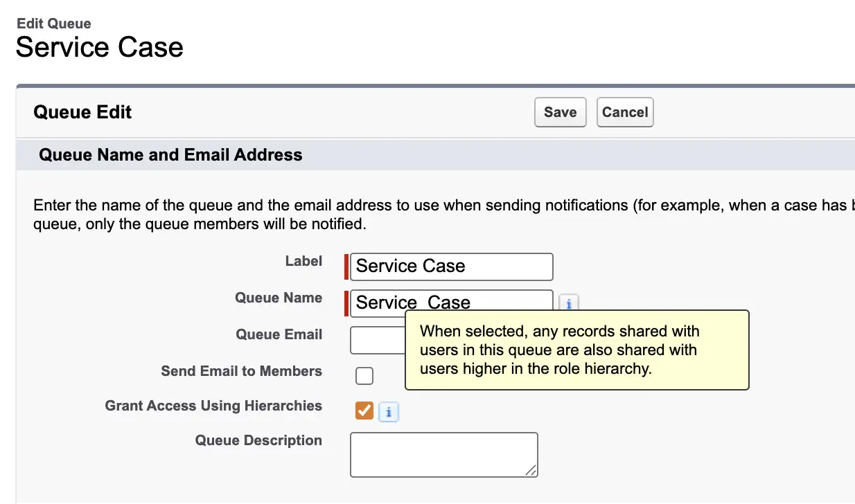Click the Queue Name and Email Address section header
855x504 pixels.
pyautogui.click(x=170, y=154)
